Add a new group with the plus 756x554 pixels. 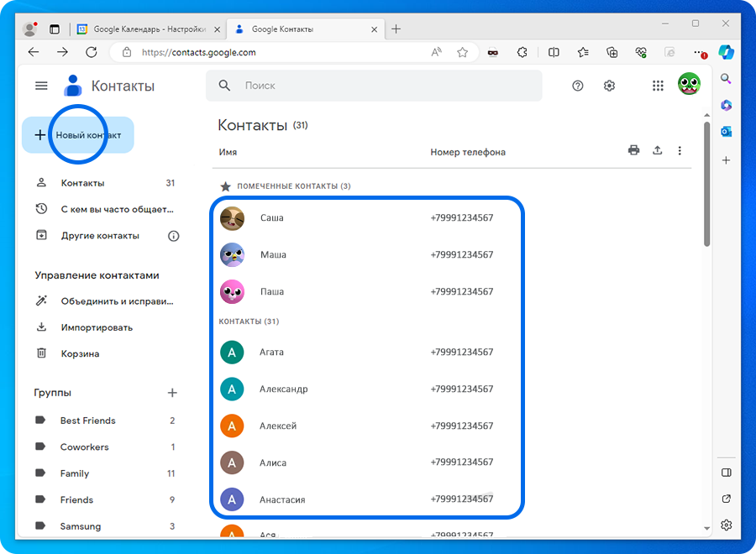[172, 392]
